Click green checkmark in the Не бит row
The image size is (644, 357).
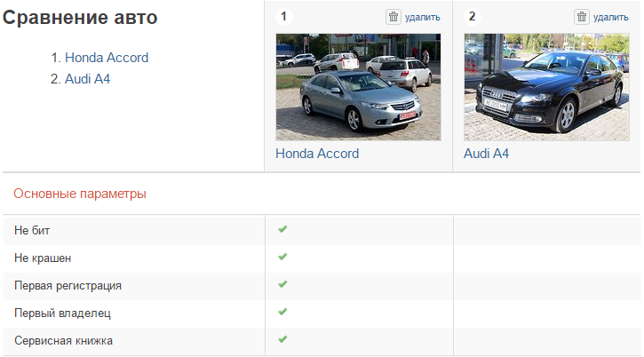point(282,229)
